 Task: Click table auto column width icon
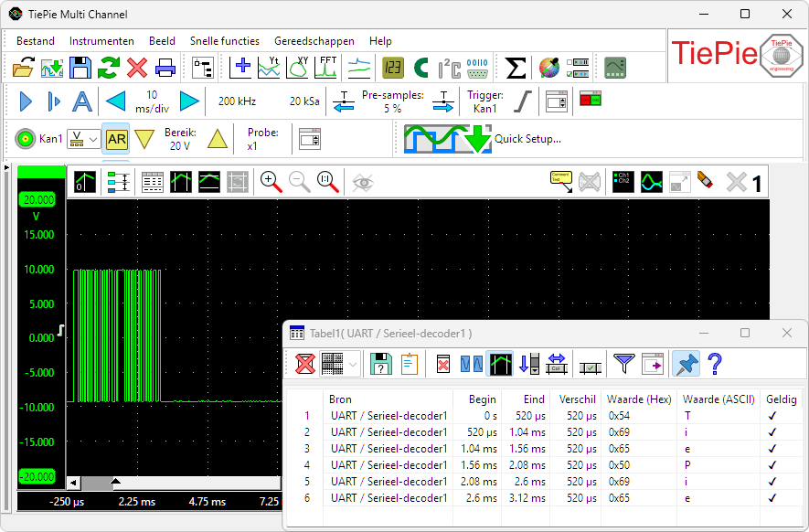(x=556, y=365)
